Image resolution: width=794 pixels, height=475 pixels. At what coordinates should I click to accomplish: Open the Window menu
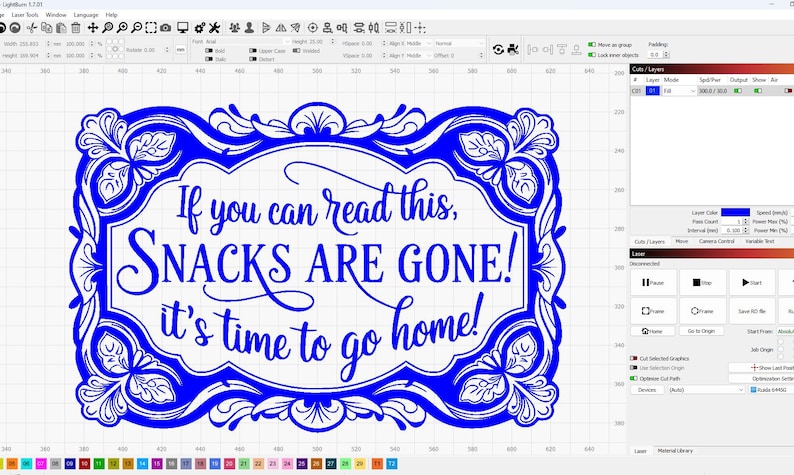point(56,15)
